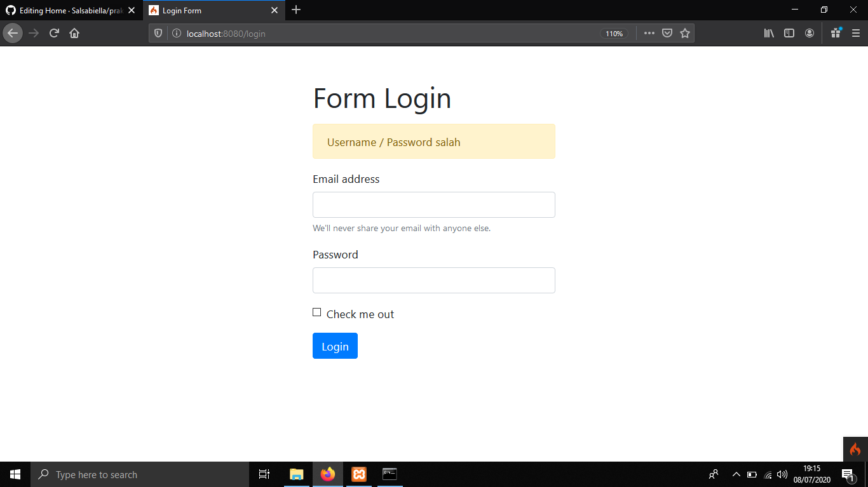Open File Explorer from taskbar

click(x=297, y=474)
